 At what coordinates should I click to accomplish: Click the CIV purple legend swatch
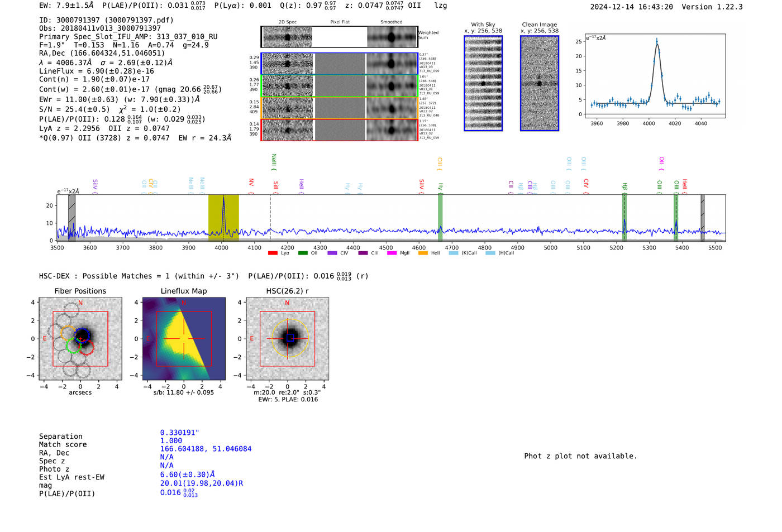(332, 253)
